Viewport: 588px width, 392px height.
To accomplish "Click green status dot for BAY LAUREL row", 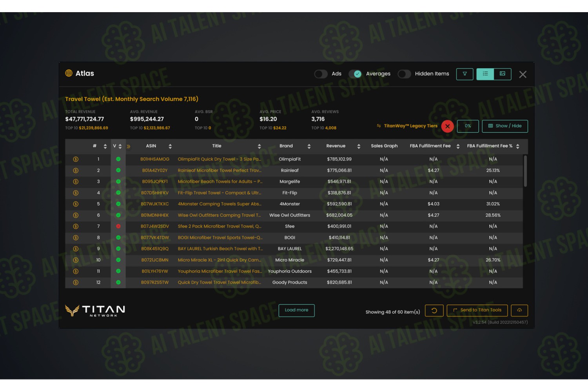I will [x=118, y=249].
